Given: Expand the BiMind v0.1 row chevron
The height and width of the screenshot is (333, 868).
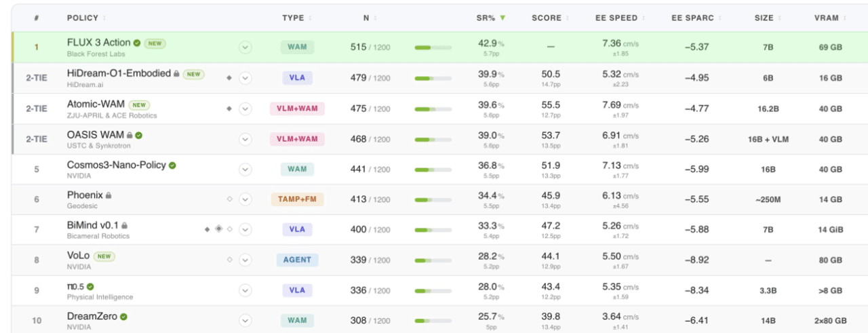Looking at the screenshot, I should pyautogui.click(x=245, y=229).
